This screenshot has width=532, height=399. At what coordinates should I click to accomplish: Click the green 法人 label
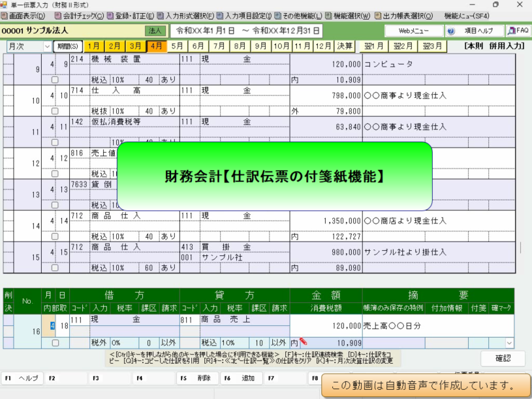click(155, 31)
